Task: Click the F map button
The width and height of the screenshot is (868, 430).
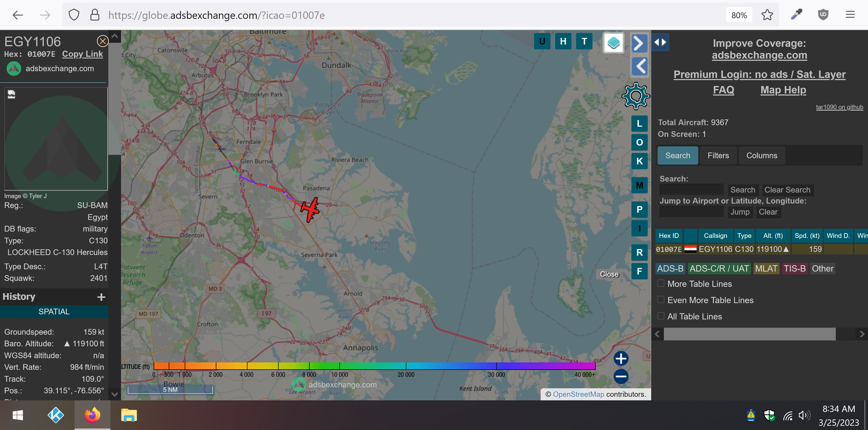Action: [639, 271]
